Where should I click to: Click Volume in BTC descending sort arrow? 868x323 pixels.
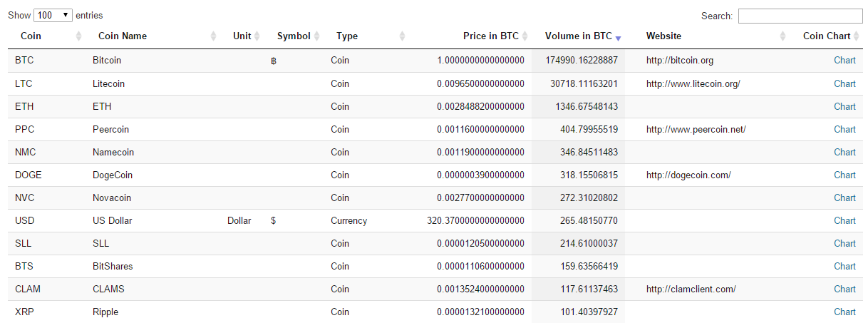pos(619,38)
